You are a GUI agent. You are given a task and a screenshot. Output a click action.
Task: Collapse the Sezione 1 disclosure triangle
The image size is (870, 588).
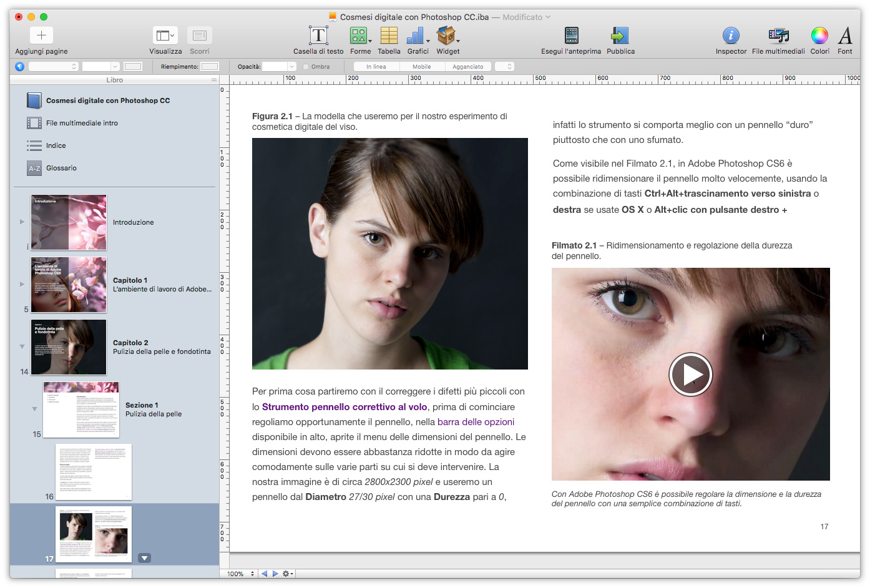click(34, 409)
